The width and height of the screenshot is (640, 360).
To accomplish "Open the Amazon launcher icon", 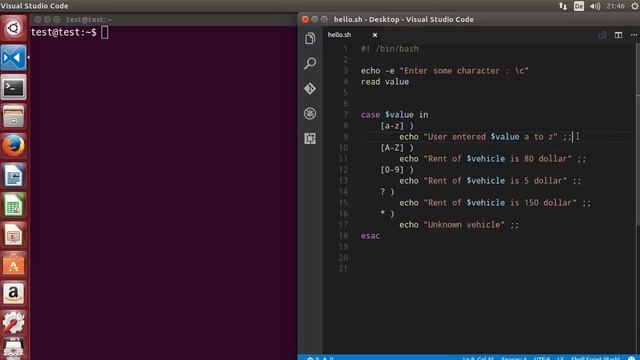I will [13, 293].
